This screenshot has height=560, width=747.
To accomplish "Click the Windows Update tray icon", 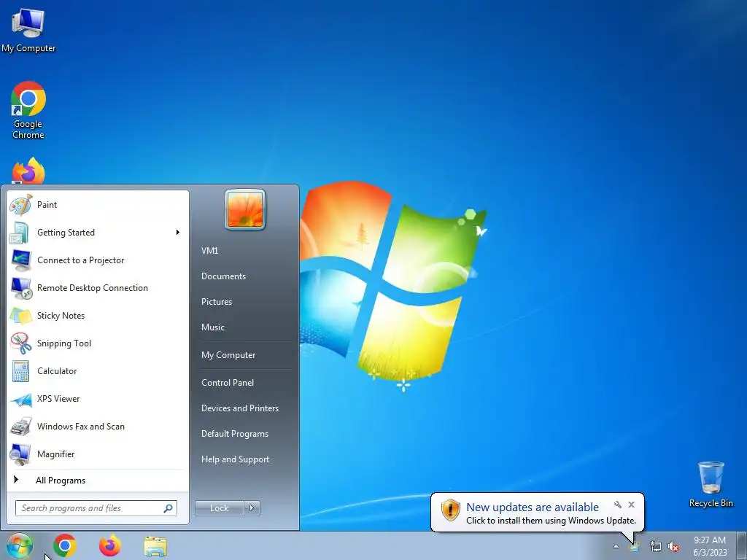I will (x=634, y=547).
